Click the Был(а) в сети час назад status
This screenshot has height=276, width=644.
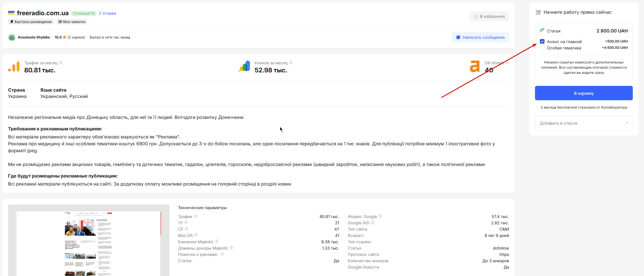pos(110,37)
